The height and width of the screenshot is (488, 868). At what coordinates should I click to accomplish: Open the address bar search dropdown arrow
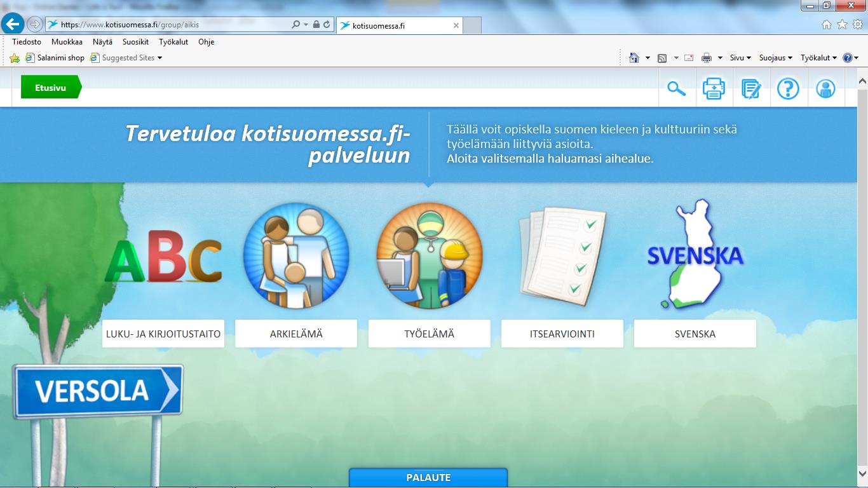point(306,25)
